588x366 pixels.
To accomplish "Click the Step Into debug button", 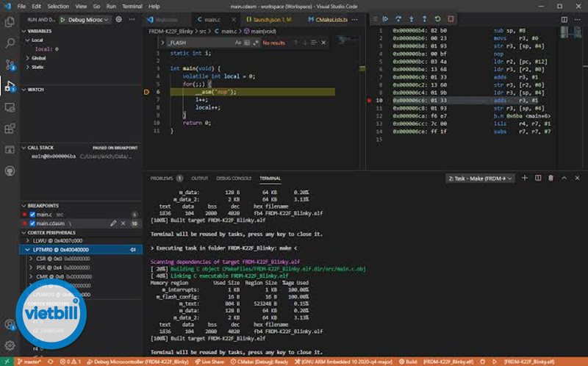I will click(x=412, y=19).
